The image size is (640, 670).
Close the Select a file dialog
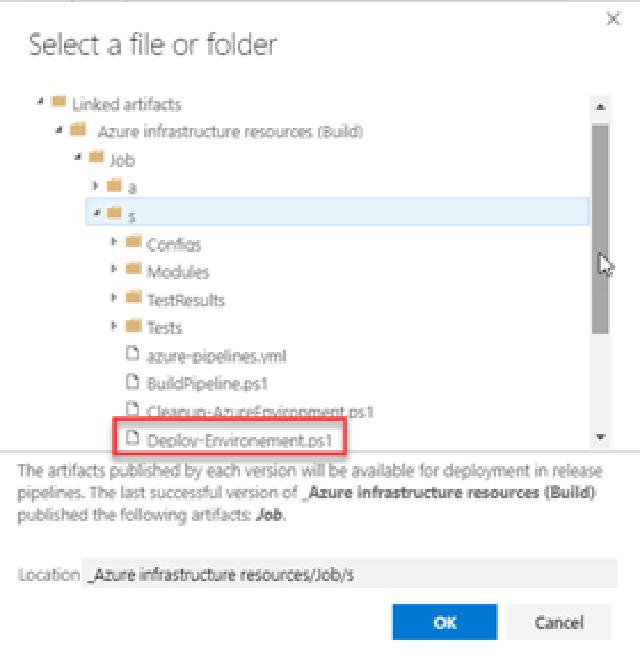pyautogui.click(x=614, y=18)
